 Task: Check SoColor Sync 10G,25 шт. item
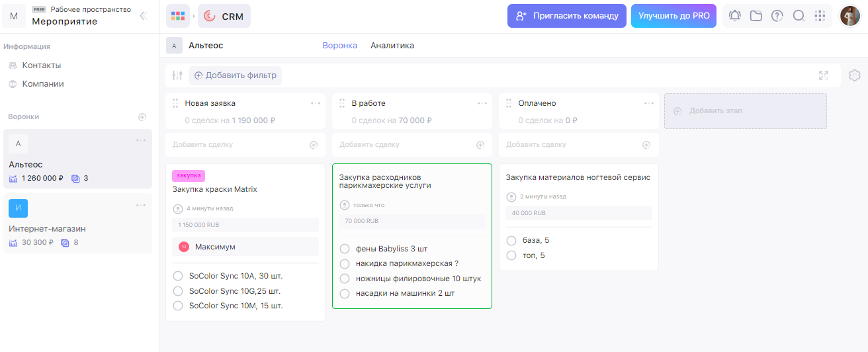(x=177, y=291)
